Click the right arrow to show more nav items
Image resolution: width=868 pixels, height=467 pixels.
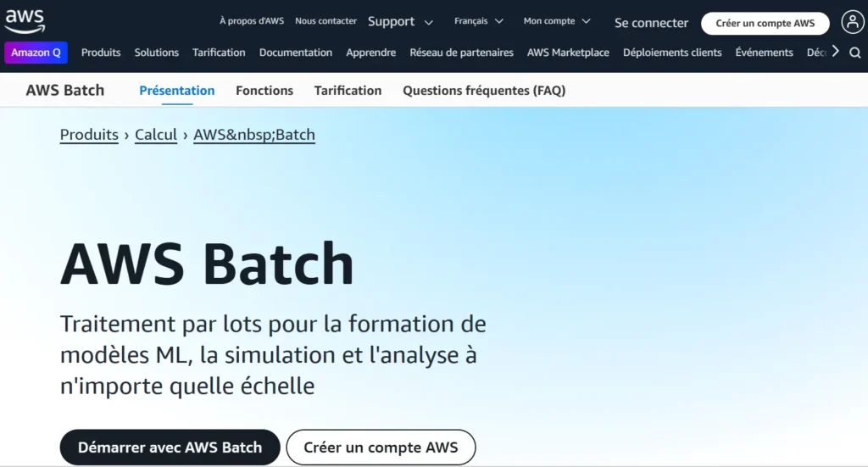[835, 52]
